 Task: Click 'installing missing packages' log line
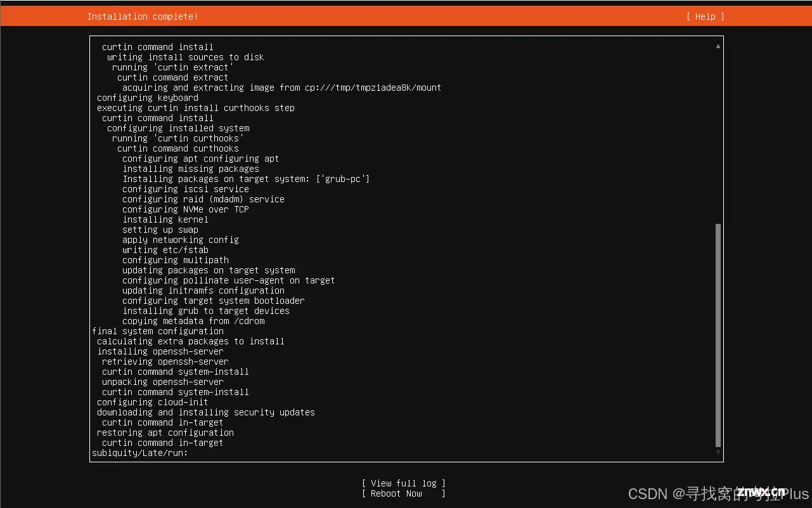191,169
